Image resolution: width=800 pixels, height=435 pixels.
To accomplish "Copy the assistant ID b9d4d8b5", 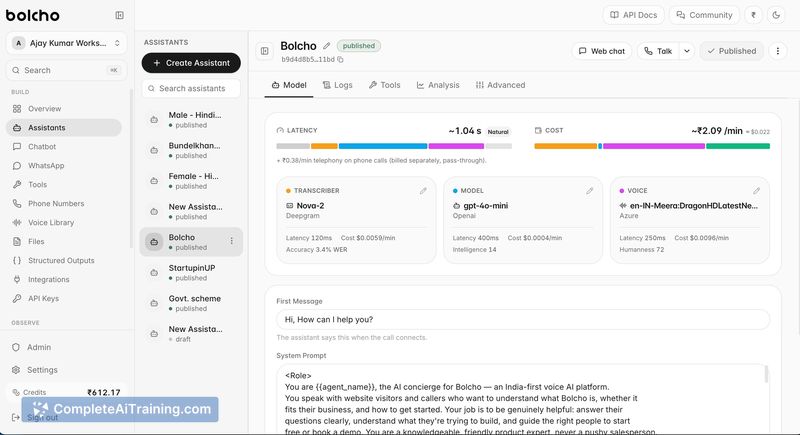I will pos(340,60).
